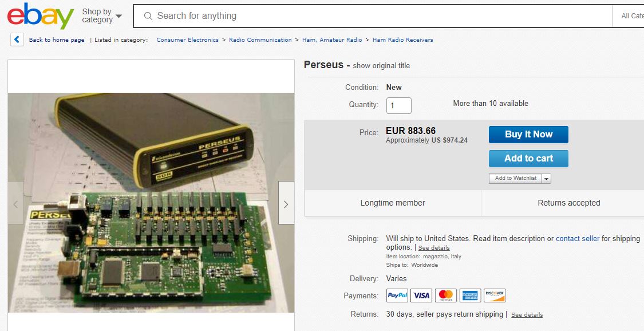The image size is (644, 331).
Task: Select the American Express payment icon
Action: pos(469,295)
